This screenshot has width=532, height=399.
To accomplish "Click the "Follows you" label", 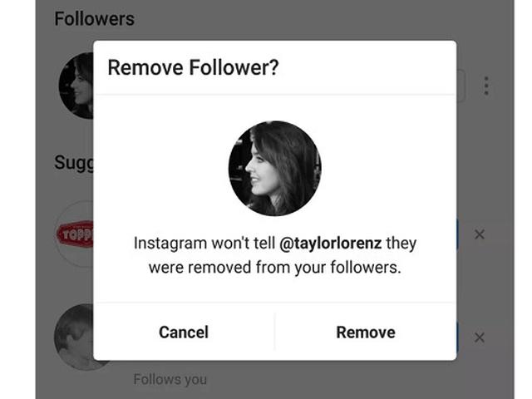I will [x=170, y=380].
